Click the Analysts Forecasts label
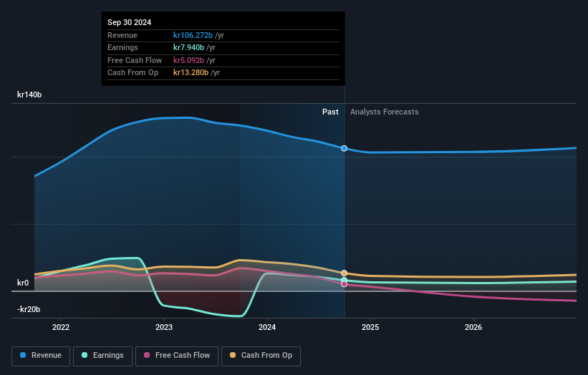This screenshot has width=588, height=375. [x=385, y=112]
